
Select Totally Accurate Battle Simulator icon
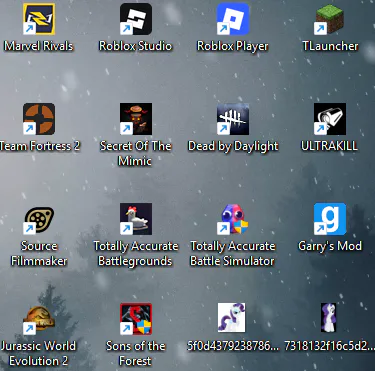[x=233, y=219]
